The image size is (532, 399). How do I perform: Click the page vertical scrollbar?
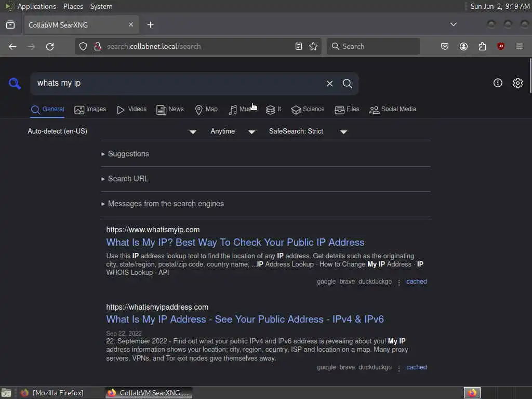click(x=530, y=75)
